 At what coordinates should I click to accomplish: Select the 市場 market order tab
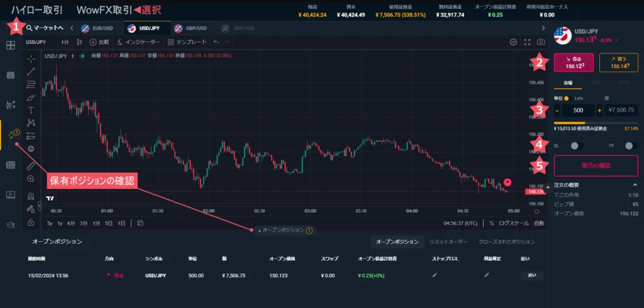(568, 83)
